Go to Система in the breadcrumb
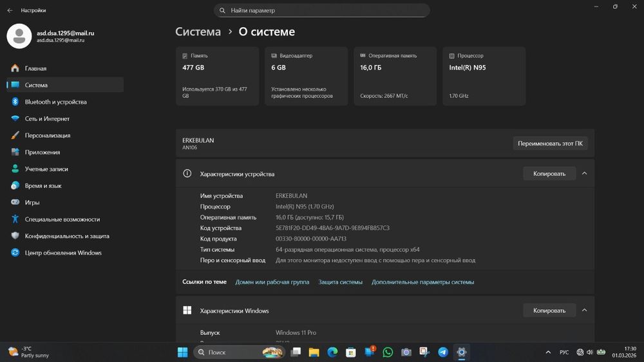 pyautogui.click(x=198, y=32)
